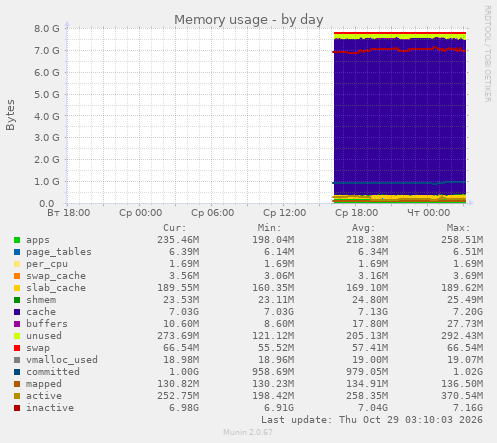
Task: Click the 'unused' legend label
Action: [44, 336]
